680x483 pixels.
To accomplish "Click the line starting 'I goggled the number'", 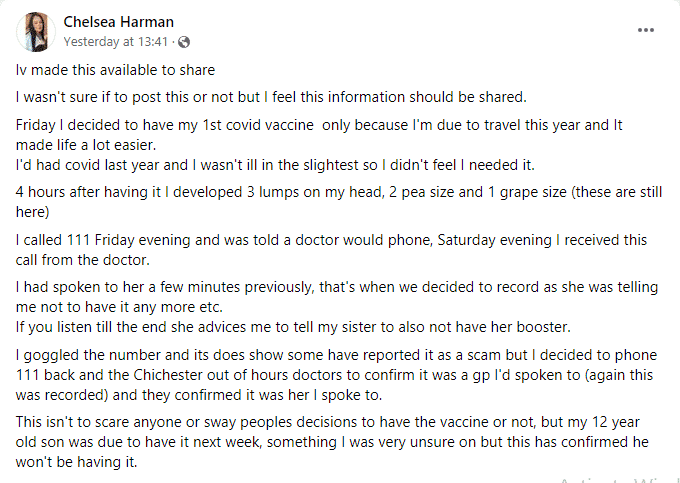I will tap(337, 355).
